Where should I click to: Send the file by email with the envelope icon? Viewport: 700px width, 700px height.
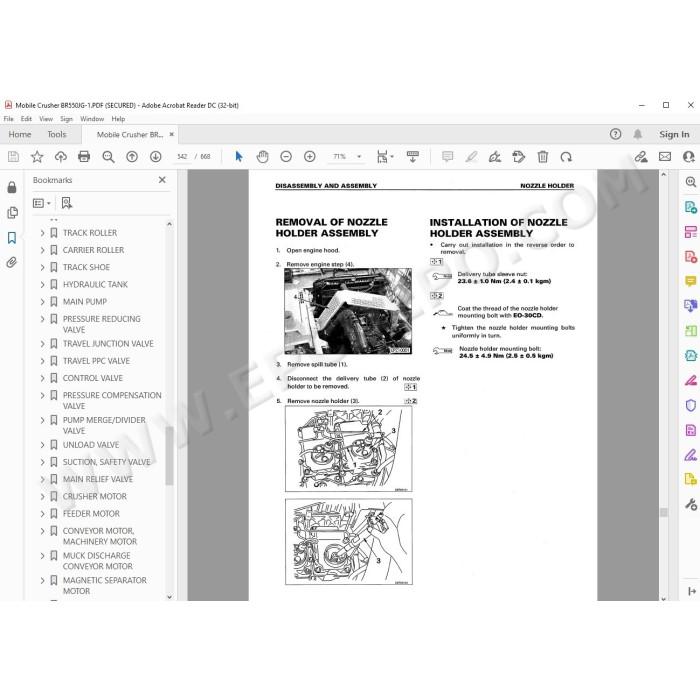pyautogui.click(x=665, y=157)
